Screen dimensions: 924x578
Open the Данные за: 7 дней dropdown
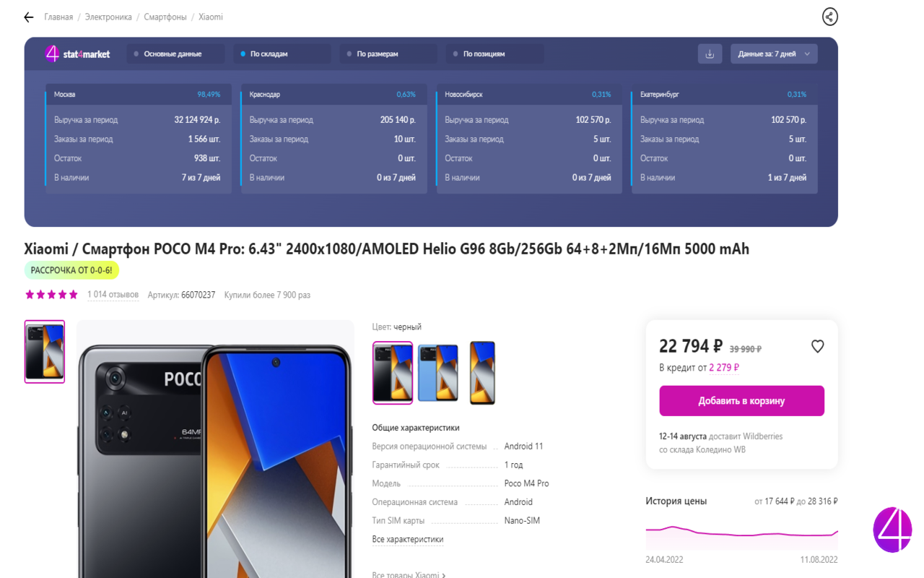tap(773, 53)
